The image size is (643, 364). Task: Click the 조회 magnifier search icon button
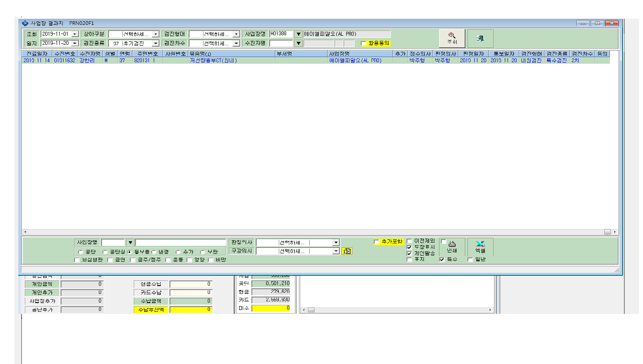(452, 38)
